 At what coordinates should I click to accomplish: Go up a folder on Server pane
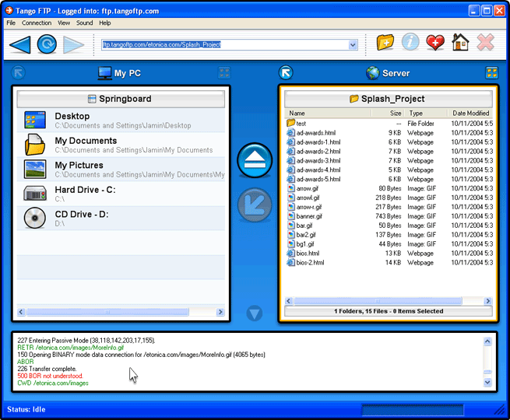[x=286, y=73]
